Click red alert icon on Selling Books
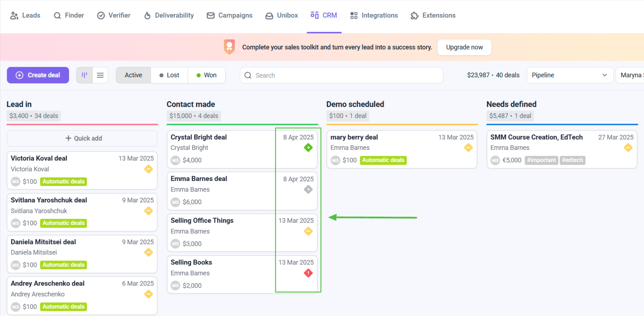 click(x=308, y=273)
